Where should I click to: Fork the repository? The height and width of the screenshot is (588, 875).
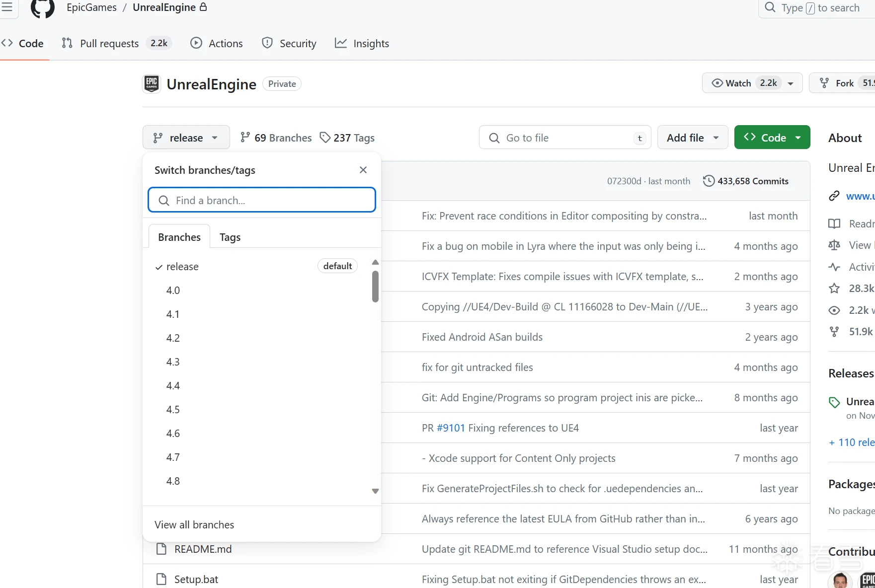(842, 83)
